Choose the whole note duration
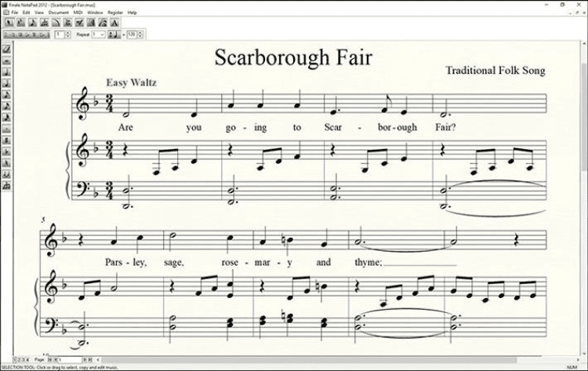This screenshot has height=371, width=588. coord(6,60)
